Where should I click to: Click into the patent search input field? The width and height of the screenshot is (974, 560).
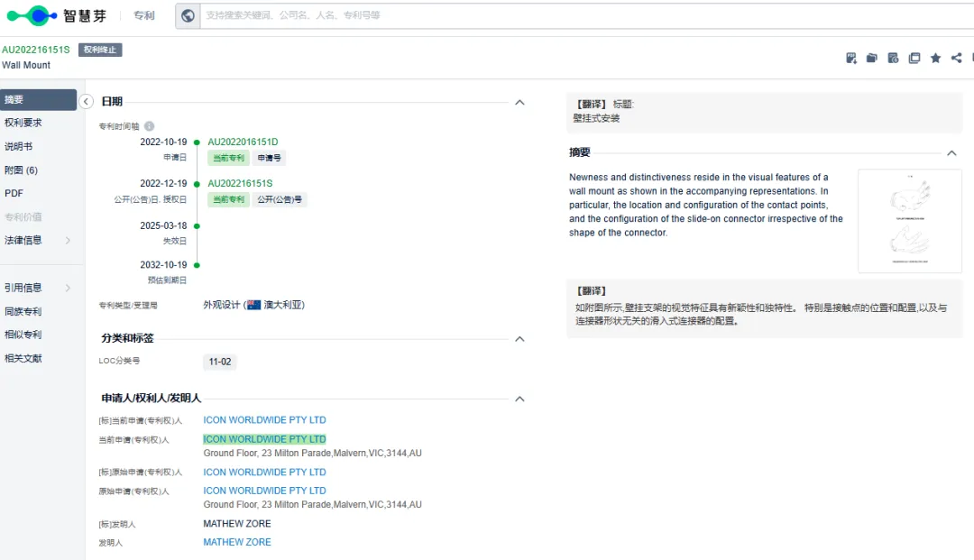(x=587, y=15)
